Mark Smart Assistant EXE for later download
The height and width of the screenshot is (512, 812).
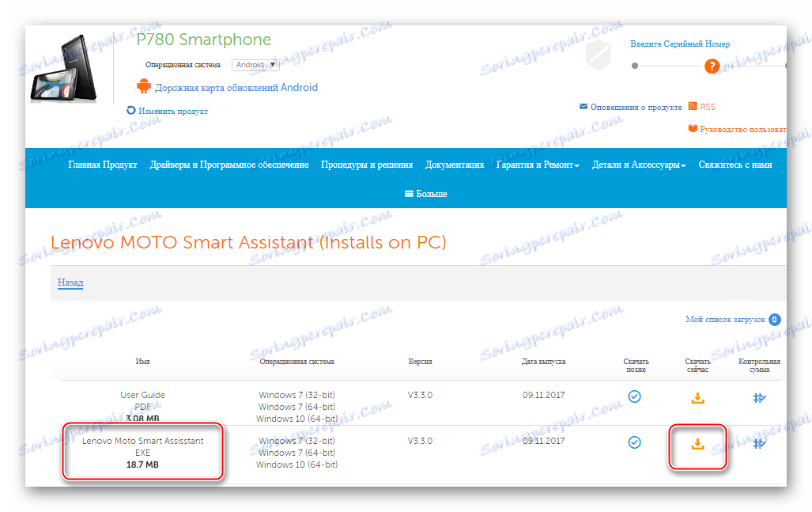(634, 442)
